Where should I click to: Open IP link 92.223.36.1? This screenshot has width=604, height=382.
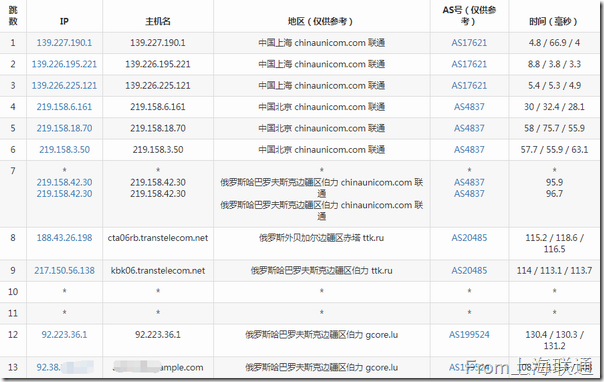[x=64, y=334]
